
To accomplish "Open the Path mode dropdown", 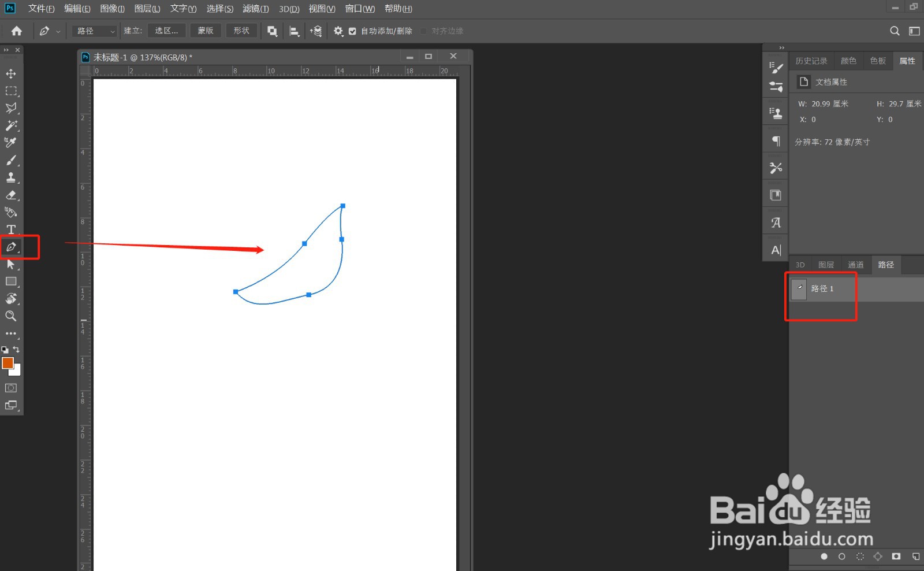I will coord(95,31).
